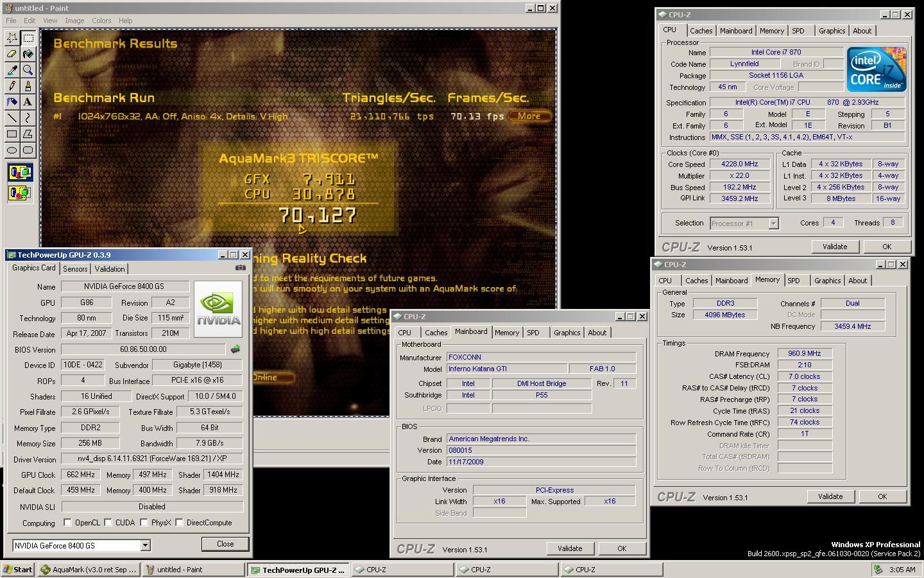The width and height of the screenshot is (924, 578).
Task: Click the system tray icon beside clock
Action: tap(878, 570)
